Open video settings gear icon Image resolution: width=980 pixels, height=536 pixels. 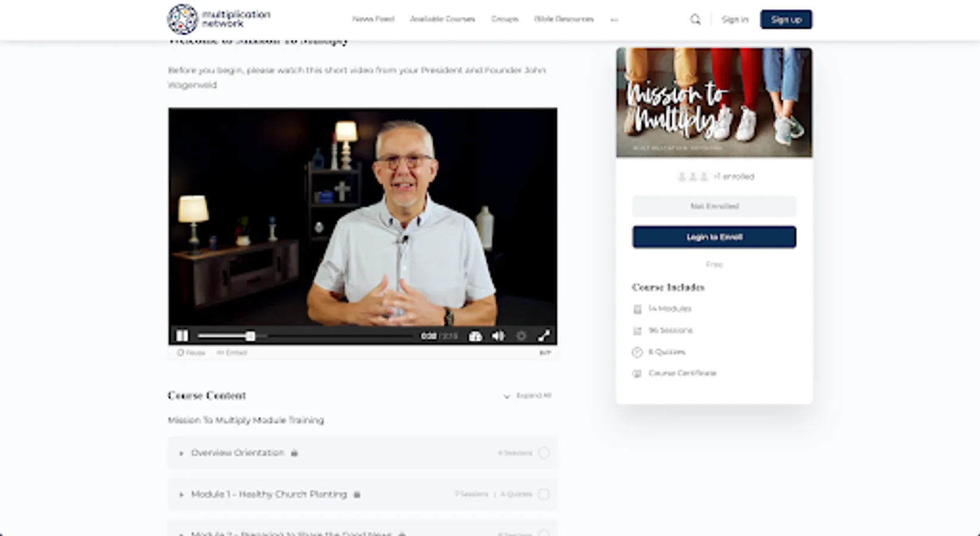(521, 336)
